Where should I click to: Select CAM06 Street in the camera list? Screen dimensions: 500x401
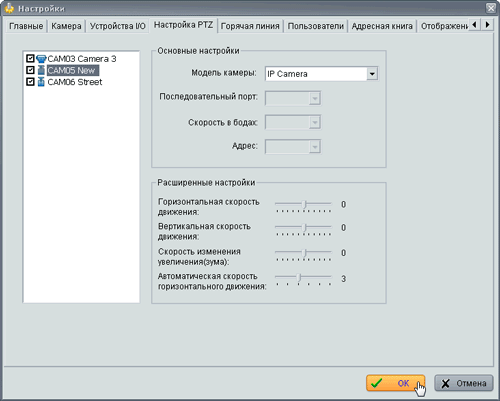click(x=75, y=82)
